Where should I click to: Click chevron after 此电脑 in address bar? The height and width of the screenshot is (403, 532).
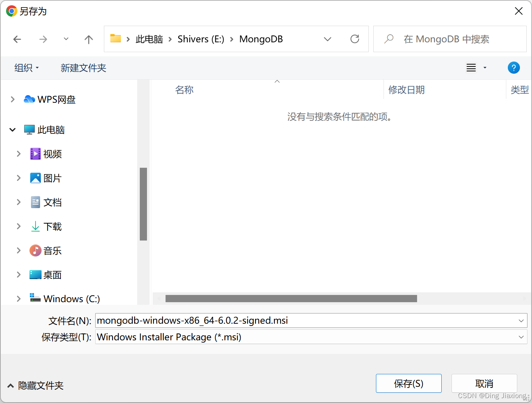pos(170,39)
